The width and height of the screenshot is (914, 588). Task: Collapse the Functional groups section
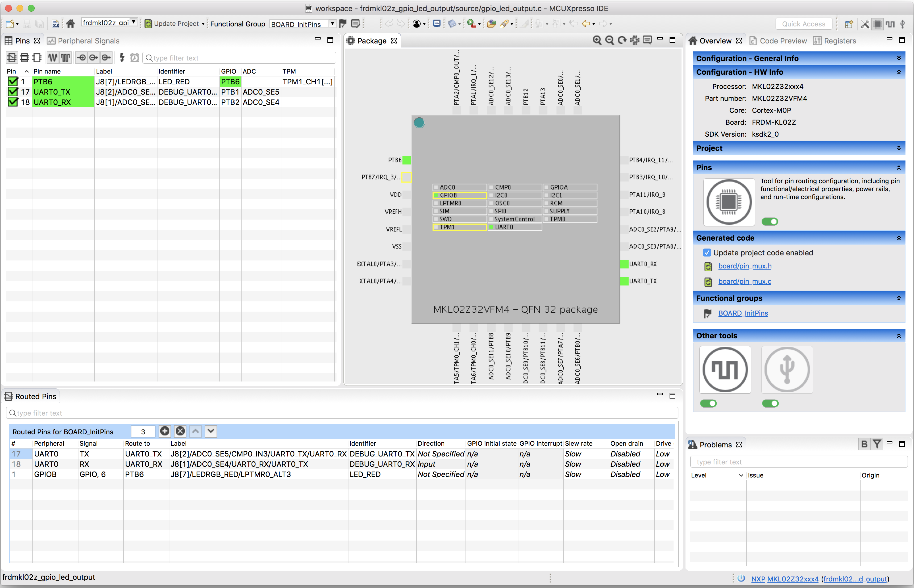899,298
